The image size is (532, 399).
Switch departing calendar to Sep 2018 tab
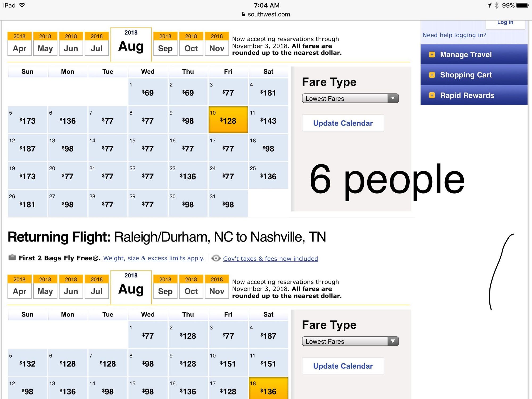pyautogui.click(x=165, y=44)
